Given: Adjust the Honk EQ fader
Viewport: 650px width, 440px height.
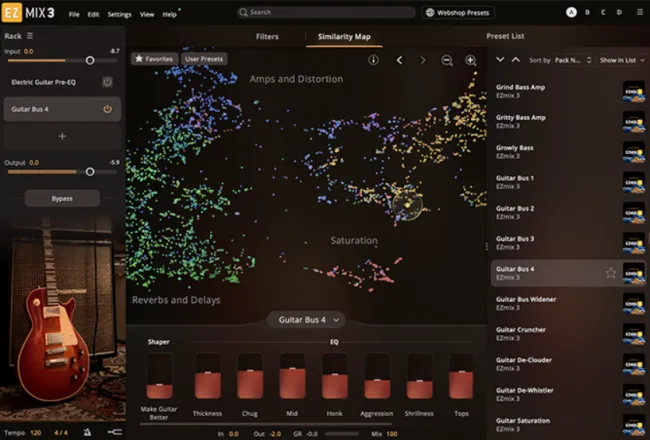Looking at the screenshot, I should pyautogui.click(x=335, y=376).
